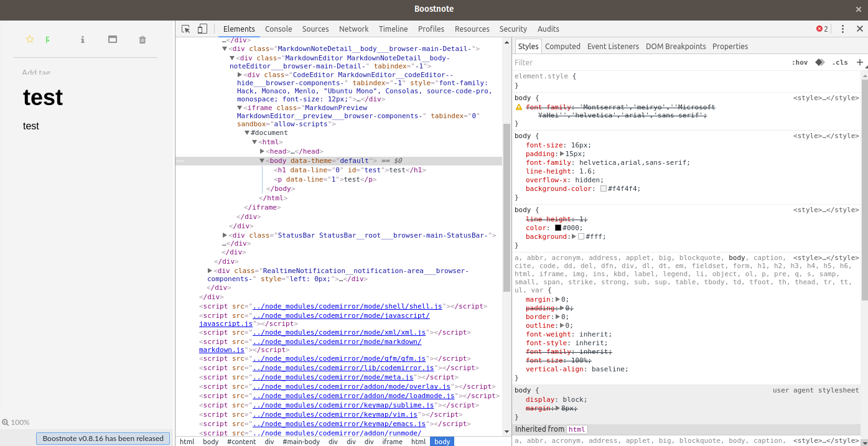Select the Styles tab
Screen dimensions: 868x446
pyautogui.click(x=528, y=46)
